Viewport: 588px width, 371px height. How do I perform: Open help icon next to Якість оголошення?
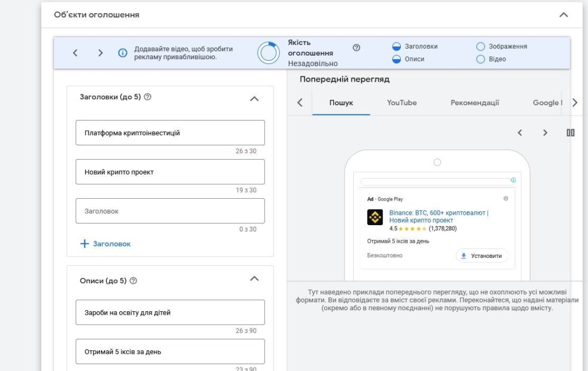pos(356,48)
